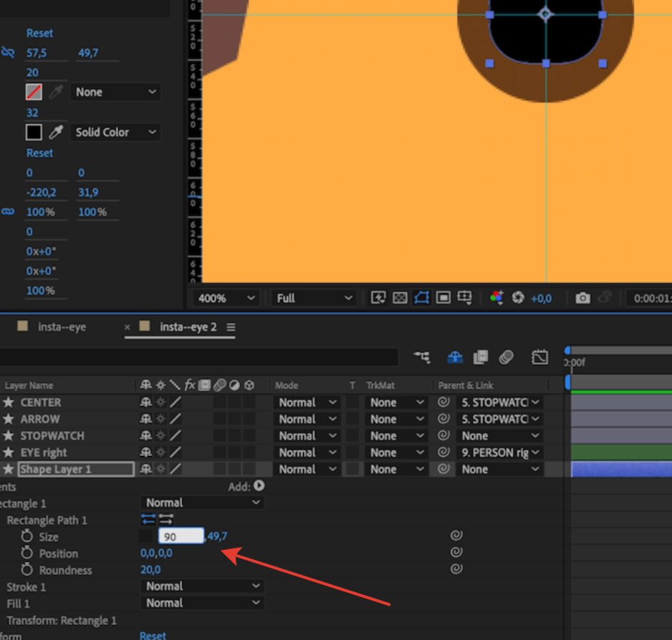Open the Solid Color fill type dropdown
The width and height of the screenshot is (672, 640).
tap(115, 132)
